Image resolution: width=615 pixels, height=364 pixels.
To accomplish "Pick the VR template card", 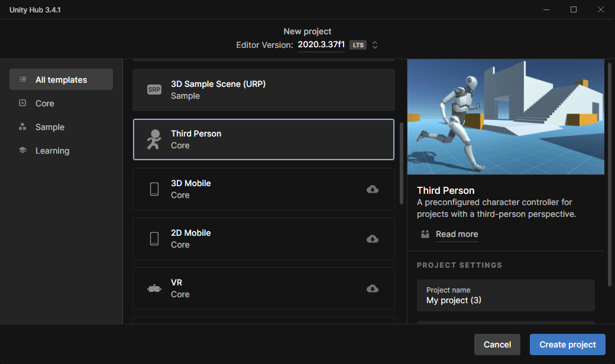I will coord(264,288).
